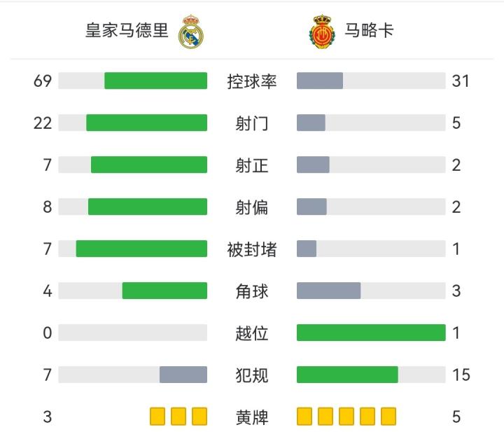This screenshot has width=504, height=432.
Task: Select the 控球率 stat label
Action: click(x=252, y=81)
